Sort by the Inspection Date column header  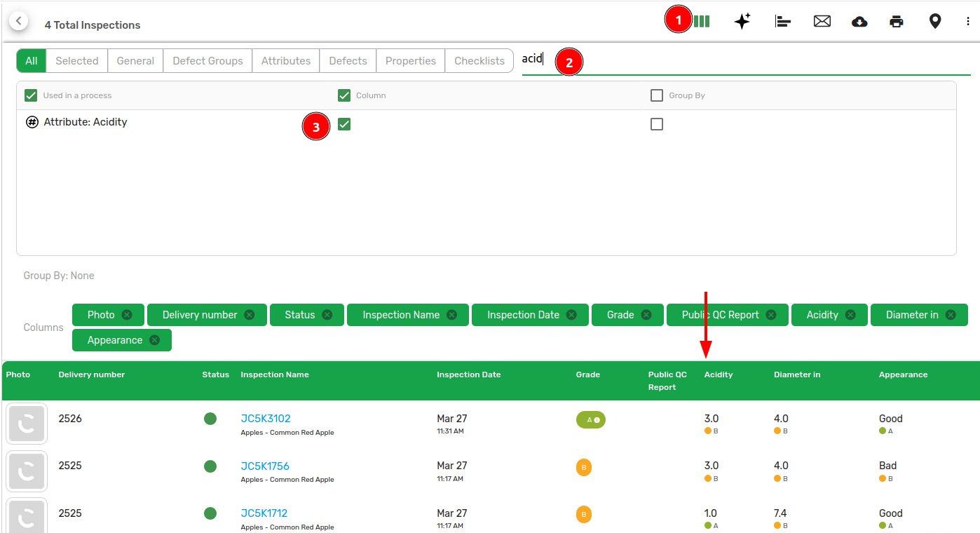click(x=469, y=375)
